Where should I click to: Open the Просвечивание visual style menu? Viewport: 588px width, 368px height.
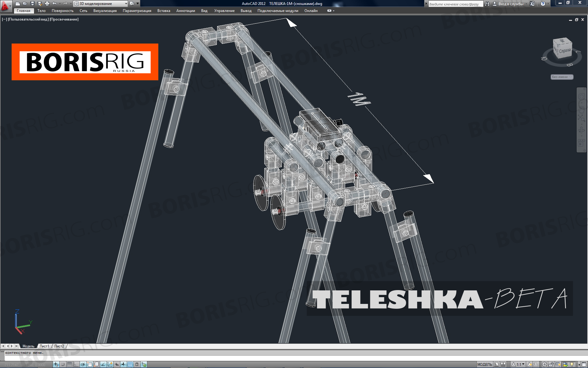click(x=64, y=19)
